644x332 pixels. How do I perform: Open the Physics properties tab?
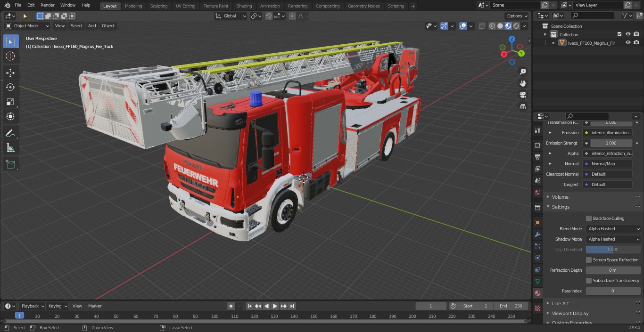(x=537, y=258)
